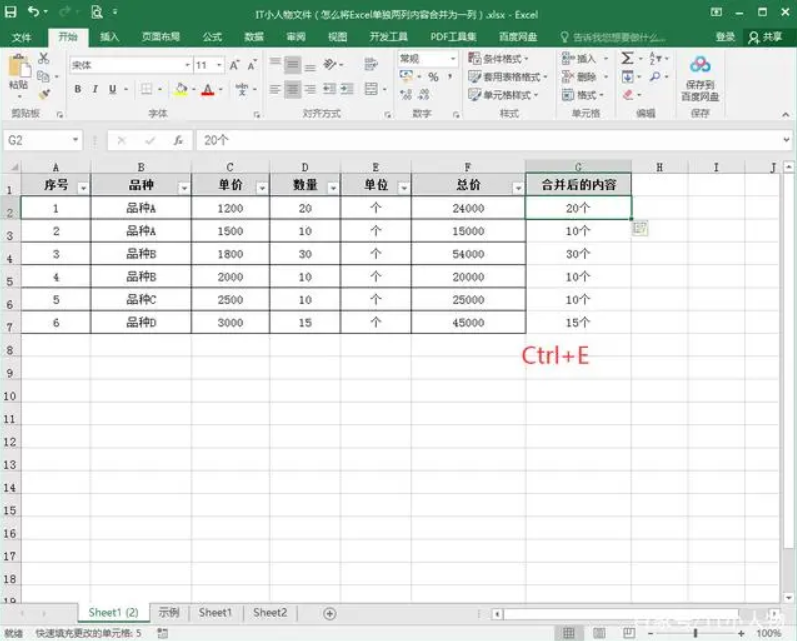Open the 品种 column filter dropdown
797x641 pixels.
pos(183,187)
